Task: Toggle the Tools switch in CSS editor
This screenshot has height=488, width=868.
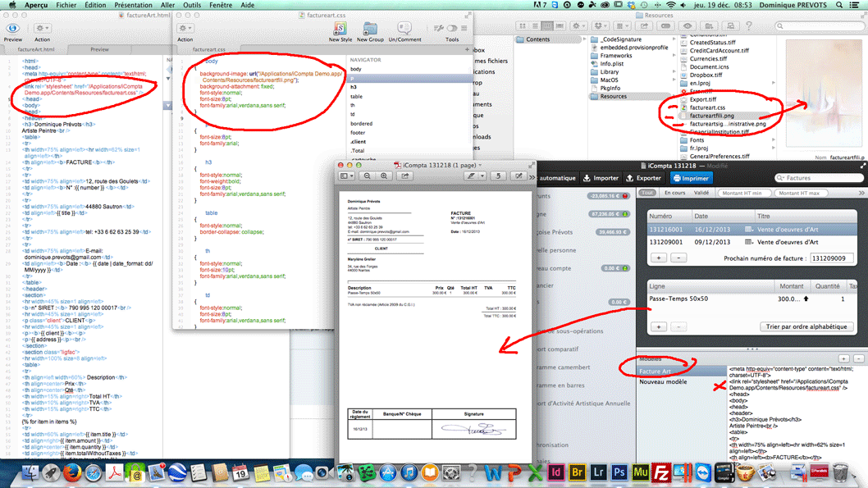Action: pyautogui.click(x=452, y=28)
